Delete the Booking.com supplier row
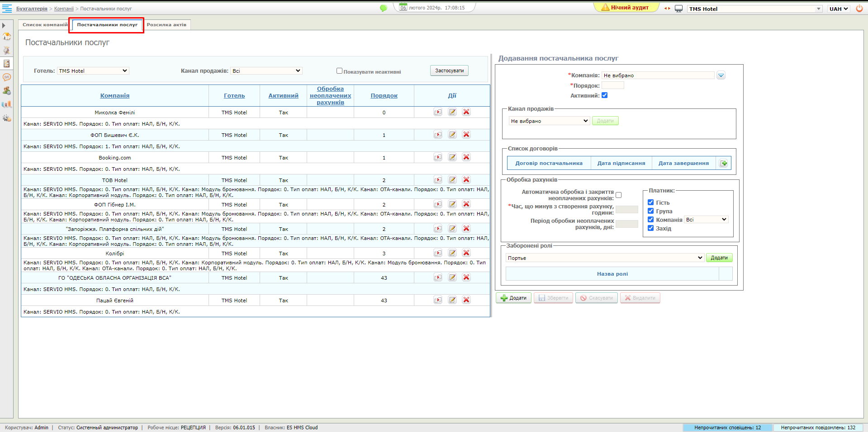The width and height of the screenshot is (868, 432). [466, 157]
